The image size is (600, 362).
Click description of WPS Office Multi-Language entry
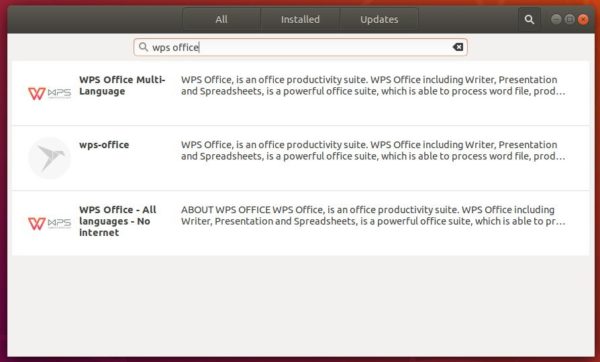373,85
